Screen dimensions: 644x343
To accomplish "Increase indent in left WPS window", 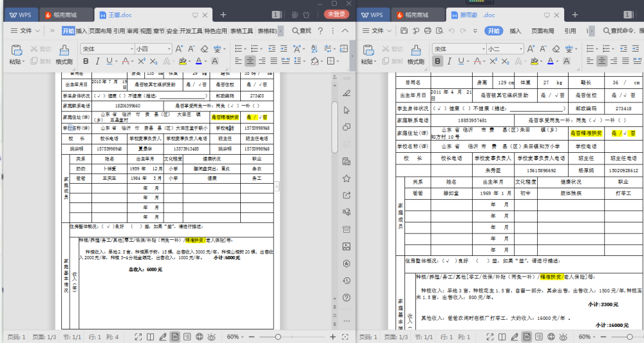I will click(284, 48).
